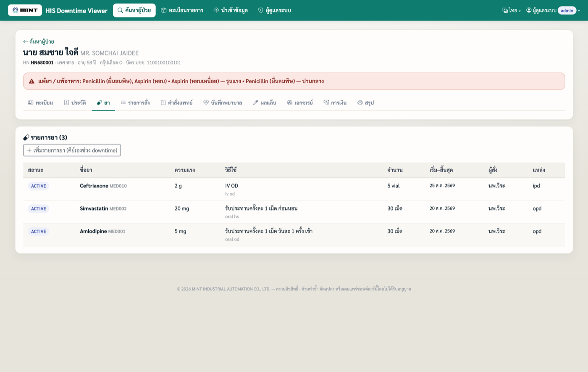Click HN680001 patient number
This screenshot has width=588, height=372.
click(42, 63)
